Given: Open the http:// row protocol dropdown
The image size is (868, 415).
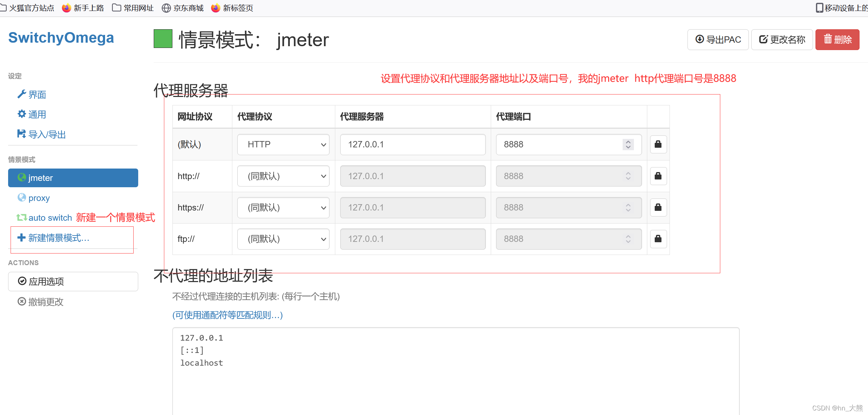Looking at the screenshot, I should (x=283, y=176).
